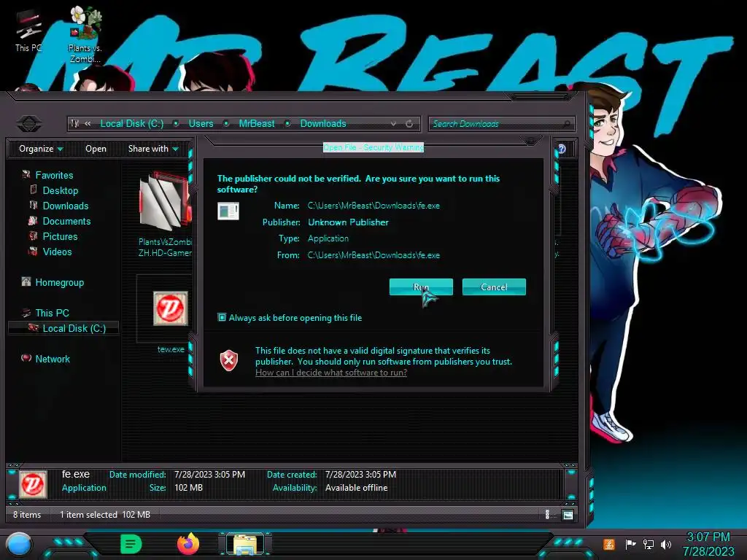Click the refresh icon in address bar
747x560 pixels.
pos(409,123)
